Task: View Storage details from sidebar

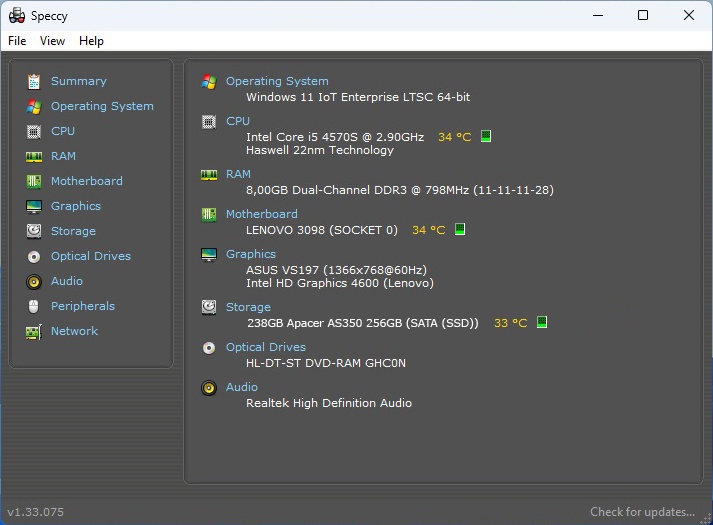Action: [x=73, y=231]
